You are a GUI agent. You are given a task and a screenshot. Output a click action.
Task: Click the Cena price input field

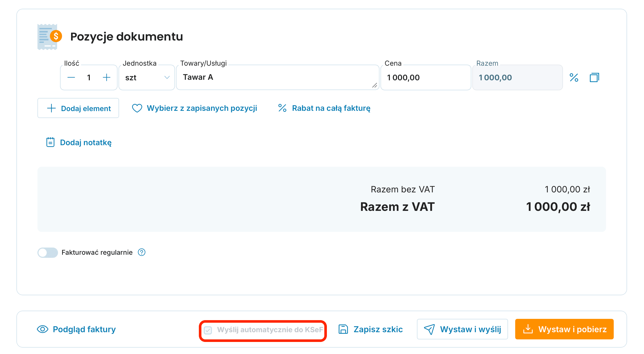[426, 77]
